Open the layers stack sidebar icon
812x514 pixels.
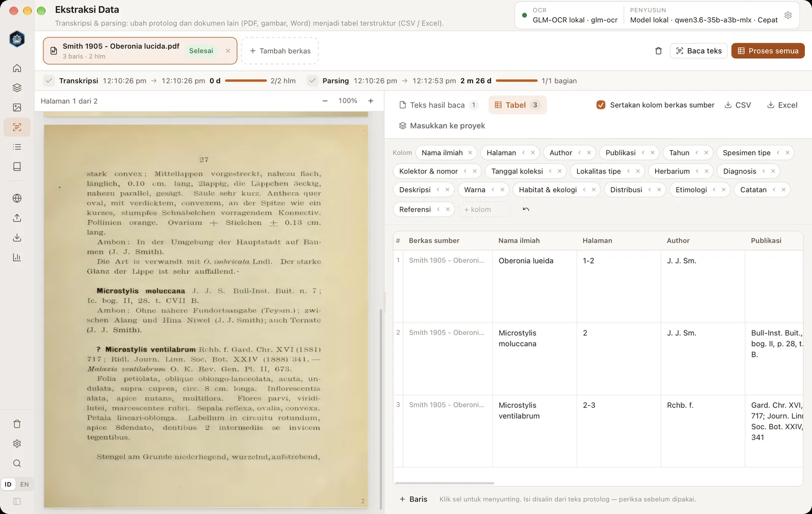coord(17,88)
